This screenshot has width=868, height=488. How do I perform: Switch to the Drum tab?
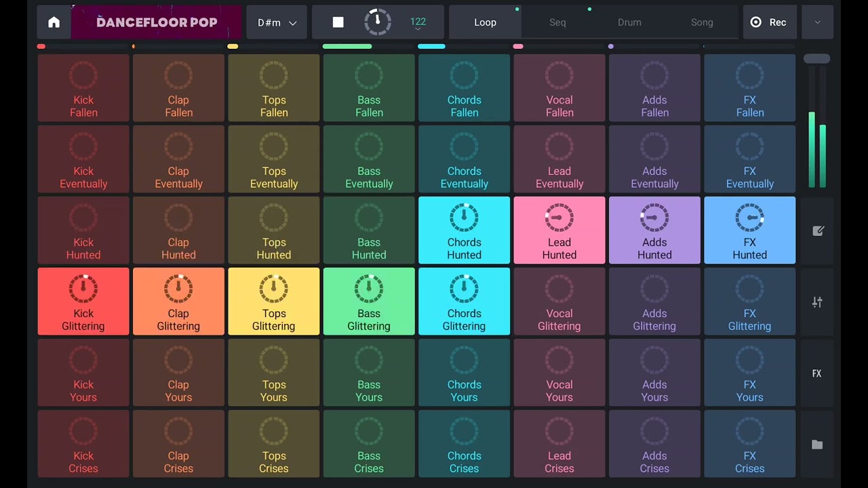pos(629,22)
